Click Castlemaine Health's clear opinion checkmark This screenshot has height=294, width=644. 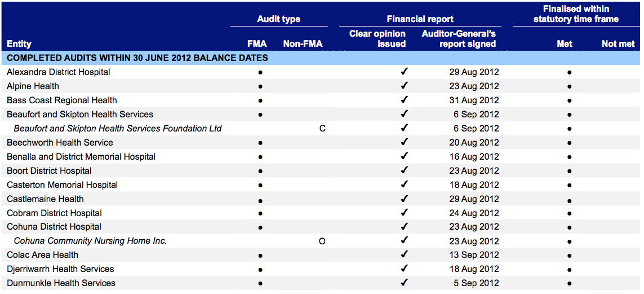click(x=404, y=198)
